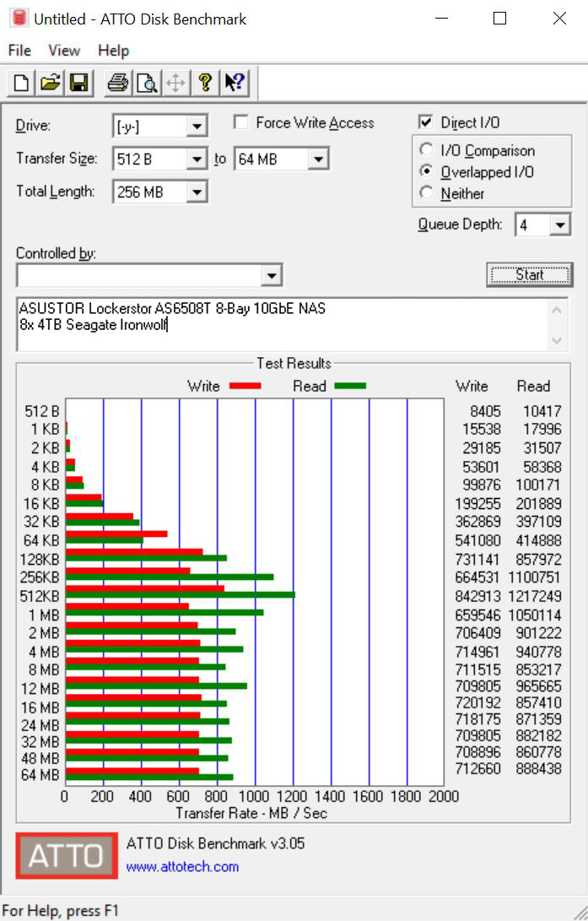
Task: Click the ATTO Disk Benchmark v3.05 text
Action: (x=215, y=843)
